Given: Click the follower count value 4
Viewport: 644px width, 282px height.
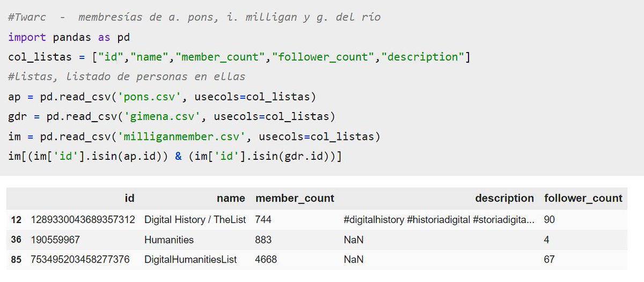Looking at the screenshot, I should click(x=546, y=240).
